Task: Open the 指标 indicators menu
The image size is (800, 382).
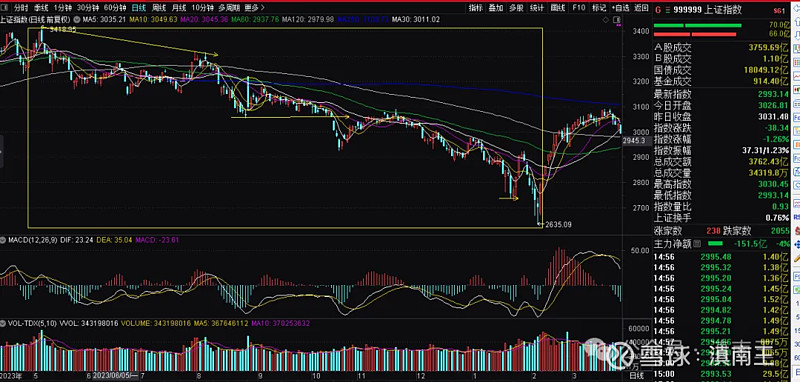Action: (476, 8)
